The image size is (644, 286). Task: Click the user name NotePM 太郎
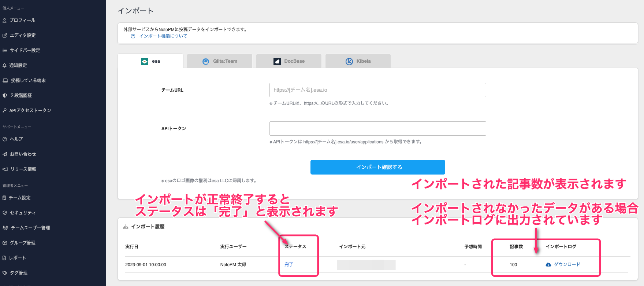click(233, 265)
